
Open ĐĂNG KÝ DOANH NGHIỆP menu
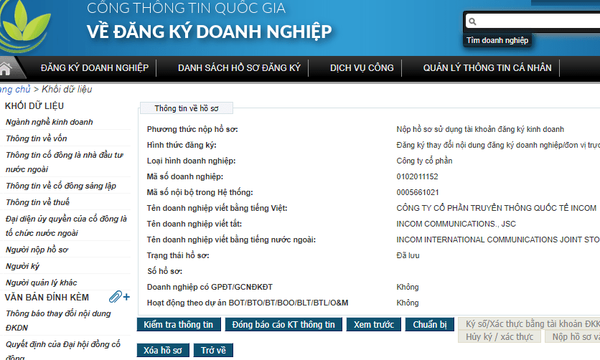coord(95,68)
